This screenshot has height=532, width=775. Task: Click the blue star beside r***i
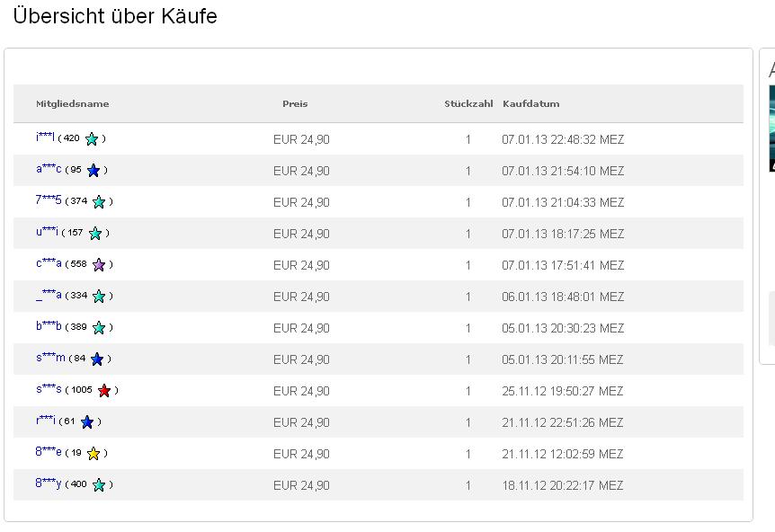pos(87,421)
